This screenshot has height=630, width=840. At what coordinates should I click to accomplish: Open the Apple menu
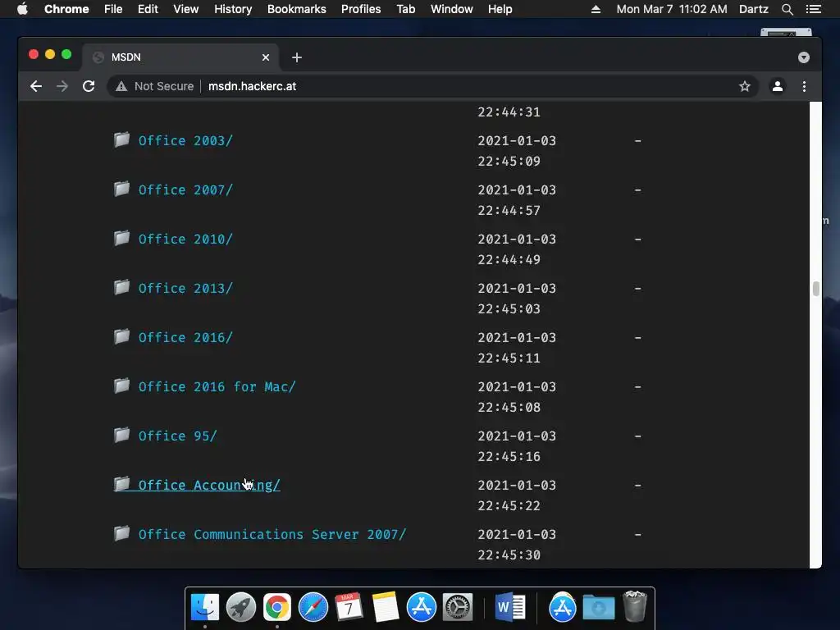tap(22, 9)
